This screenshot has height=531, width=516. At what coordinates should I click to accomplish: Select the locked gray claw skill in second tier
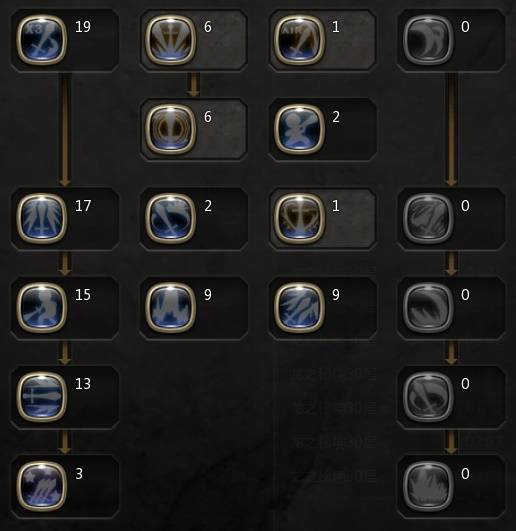coord(428,218)
